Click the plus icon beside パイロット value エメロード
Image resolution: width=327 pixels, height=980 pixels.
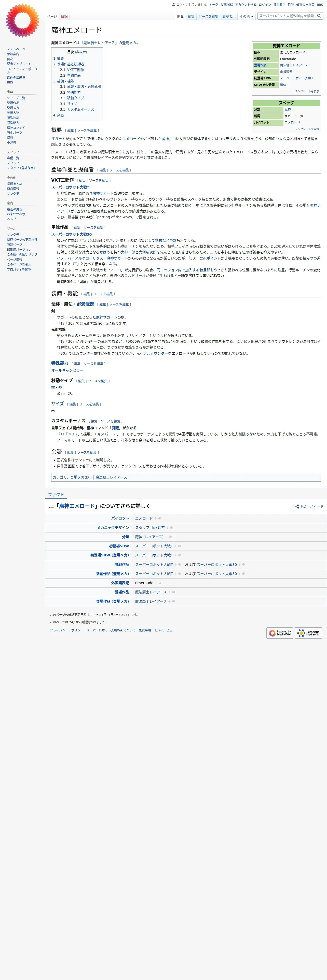point(156,518)
